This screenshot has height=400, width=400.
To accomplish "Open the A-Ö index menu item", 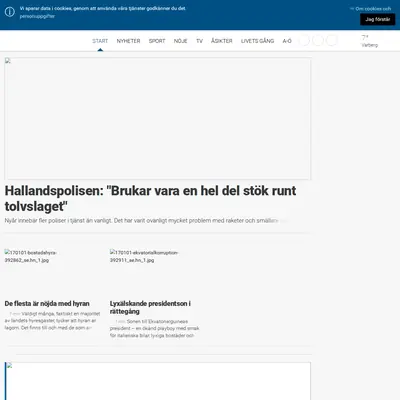I will click(287, 41).
